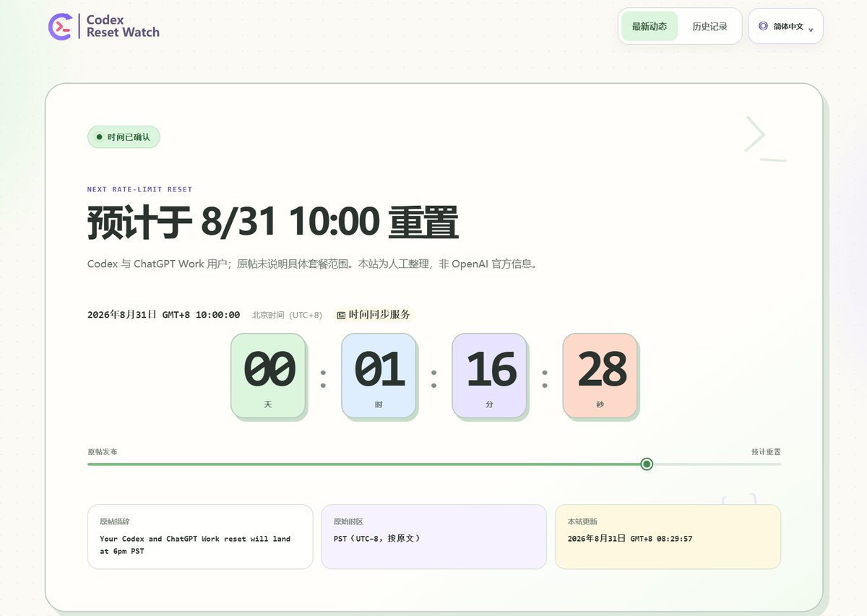The width and height of the screenshot is (867, 616).
Task: Switch to the 历史记录 tab
Action: [x=709, y=26]
